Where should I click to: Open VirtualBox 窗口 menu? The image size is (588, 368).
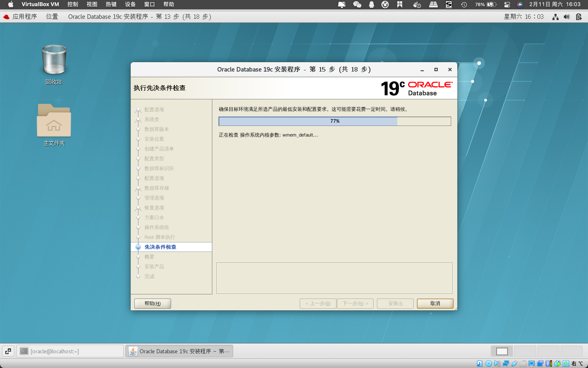click(x=149, y=4)
